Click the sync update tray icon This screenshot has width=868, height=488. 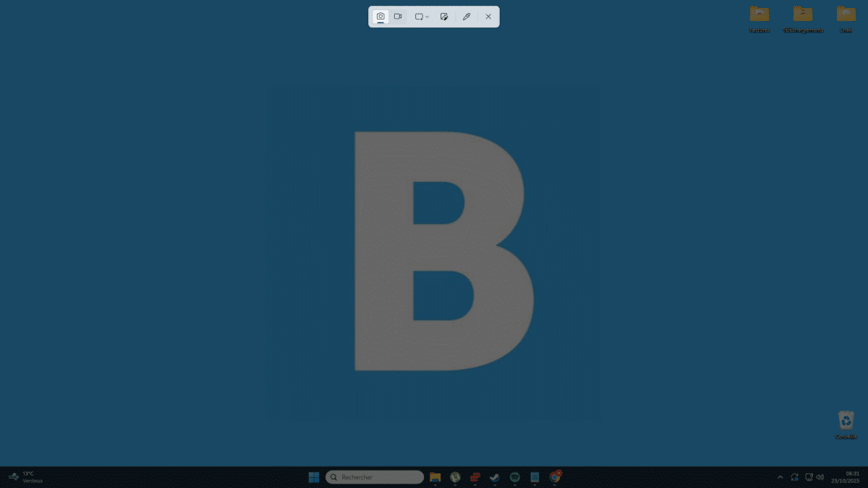coord(794,477)
